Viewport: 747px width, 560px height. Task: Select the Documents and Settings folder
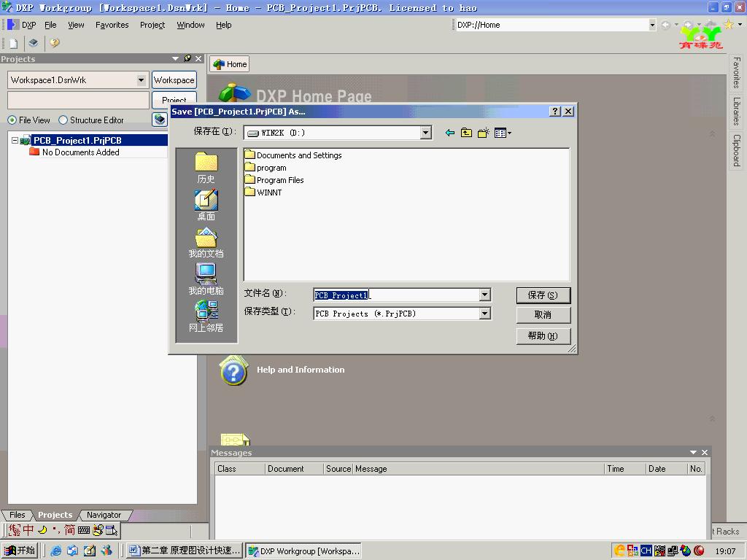pos(293,155)
